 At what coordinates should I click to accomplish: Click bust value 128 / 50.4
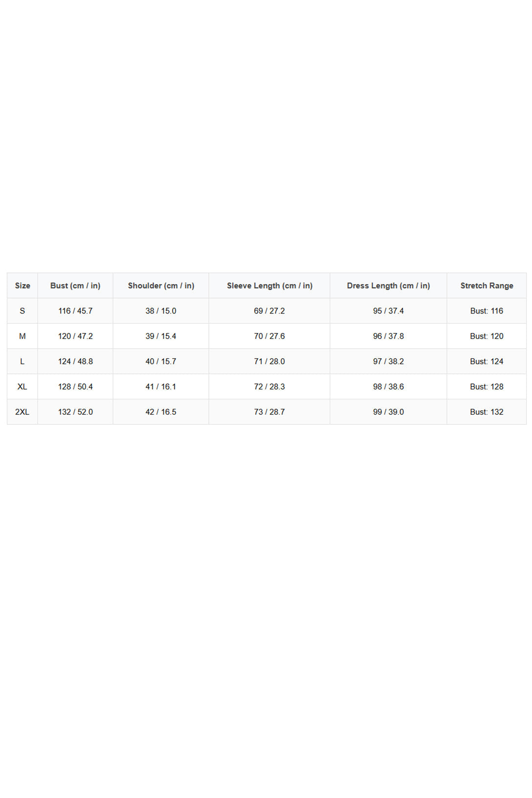[x=75, y=387]
